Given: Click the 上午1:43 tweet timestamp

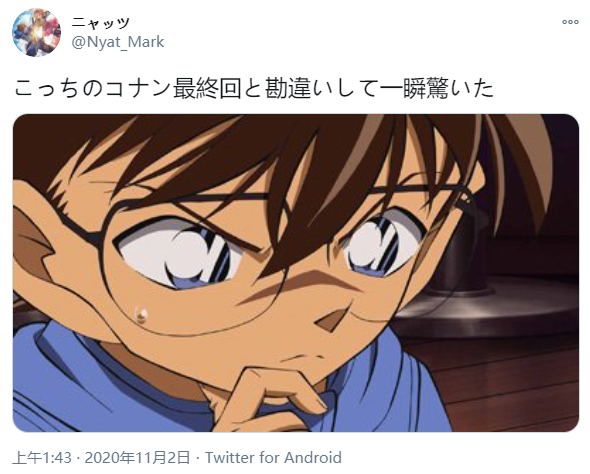Looking at the screenshot, I should point(42,457).
